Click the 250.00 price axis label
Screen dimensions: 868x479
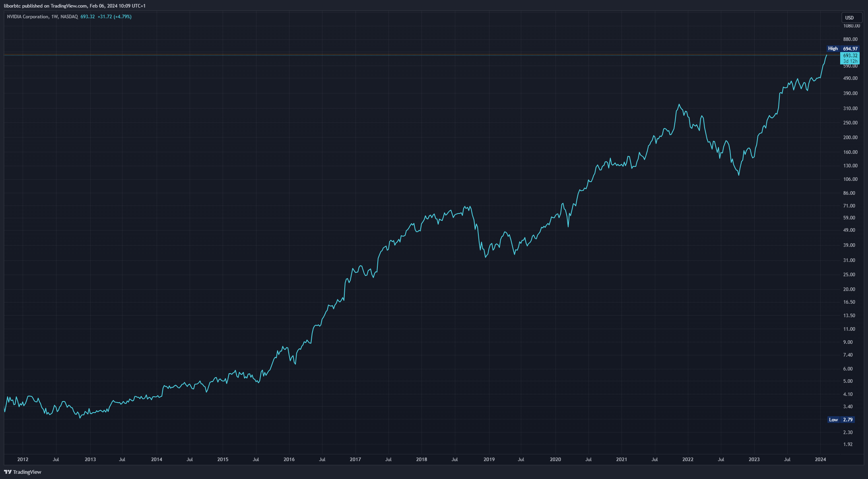pos(850,123)
